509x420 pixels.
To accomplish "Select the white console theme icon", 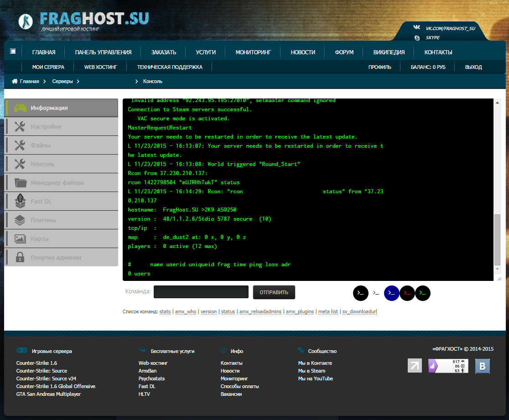I will point(376,293).
